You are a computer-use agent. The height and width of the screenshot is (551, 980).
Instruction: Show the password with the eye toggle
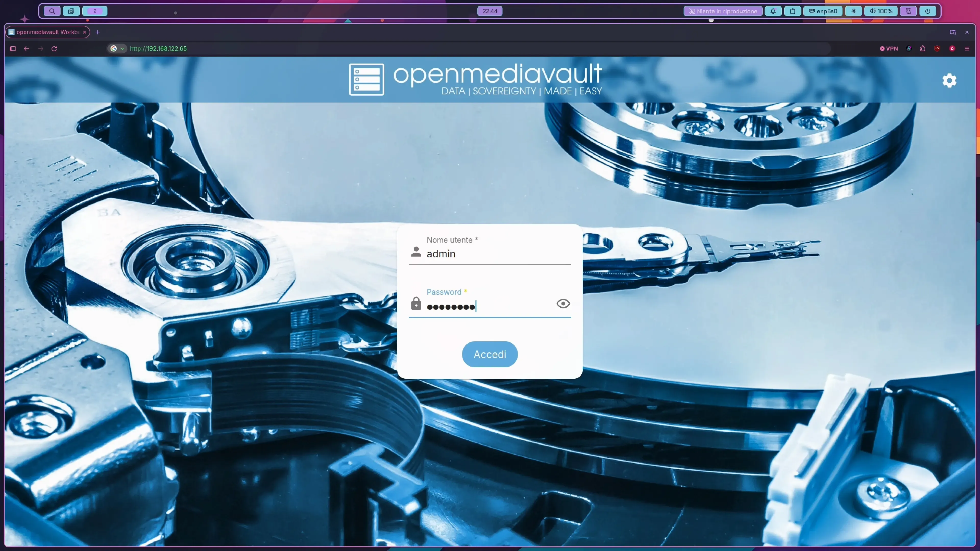point(563,304)
